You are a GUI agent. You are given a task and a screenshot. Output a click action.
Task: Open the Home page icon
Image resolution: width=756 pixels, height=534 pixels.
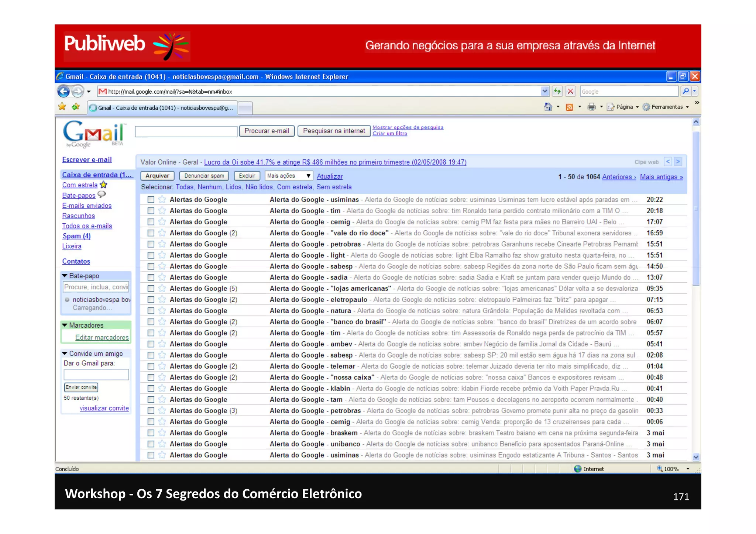tap(548, 107)
